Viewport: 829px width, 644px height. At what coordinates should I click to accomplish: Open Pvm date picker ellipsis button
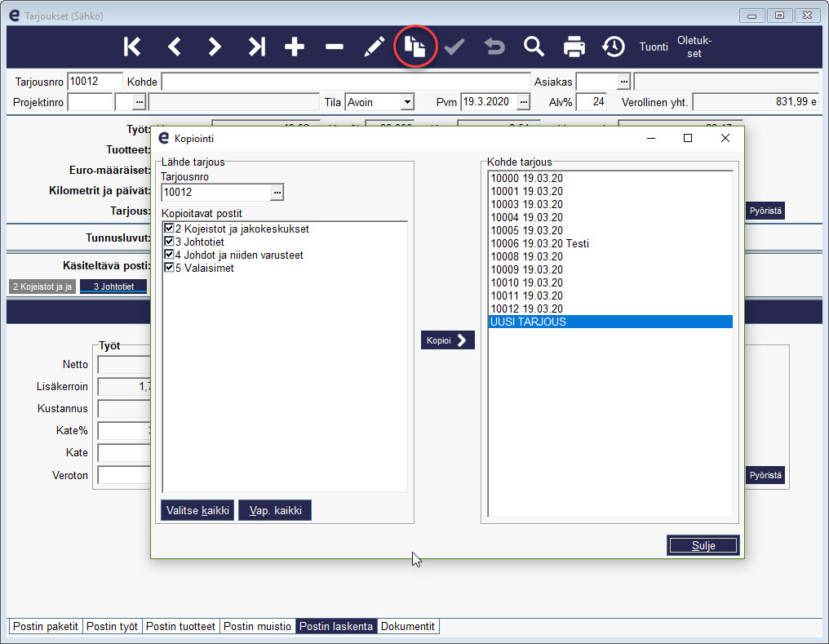[x=523, y=102]
